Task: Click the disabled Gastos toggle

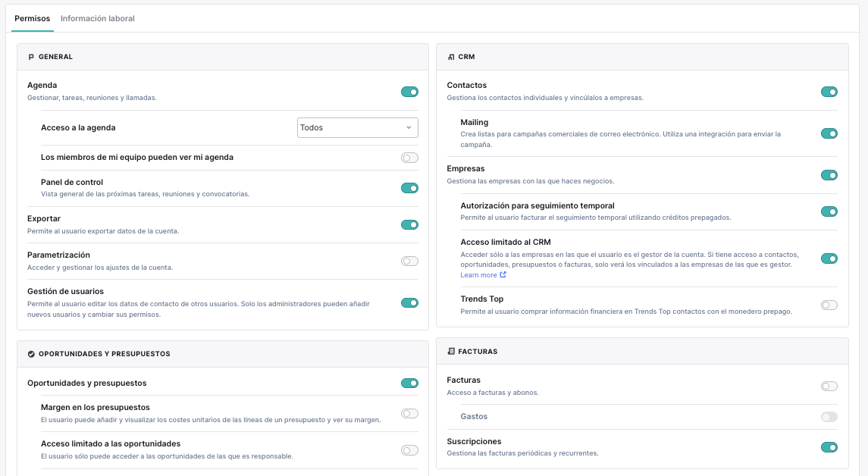Action: [829, 417]
